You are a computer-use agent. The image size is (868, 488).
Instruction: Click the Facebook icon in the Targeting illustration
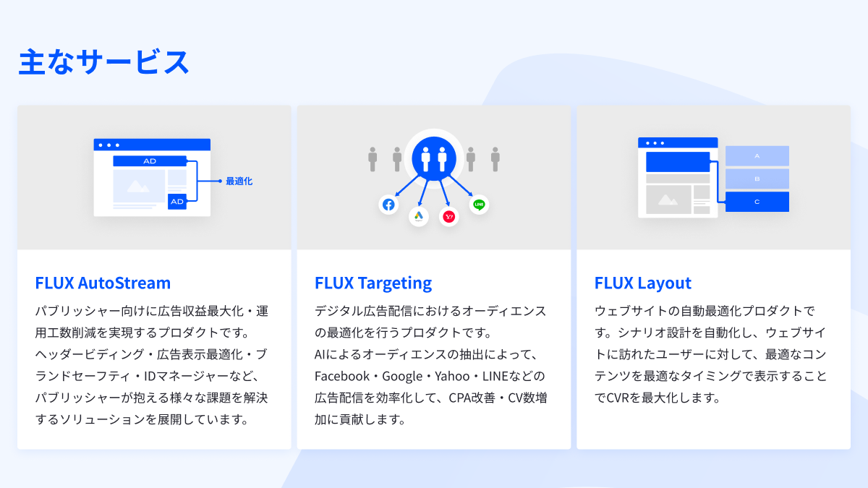[388, 205]
